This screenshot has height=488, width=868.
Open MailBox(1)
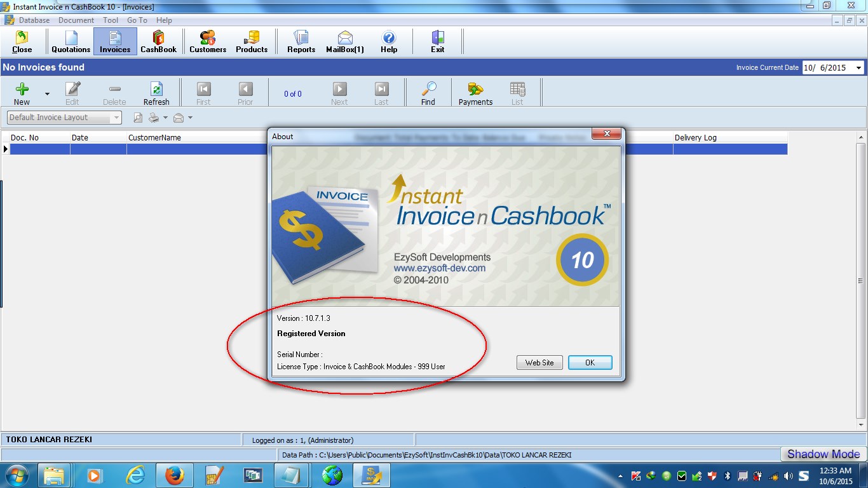345,41
